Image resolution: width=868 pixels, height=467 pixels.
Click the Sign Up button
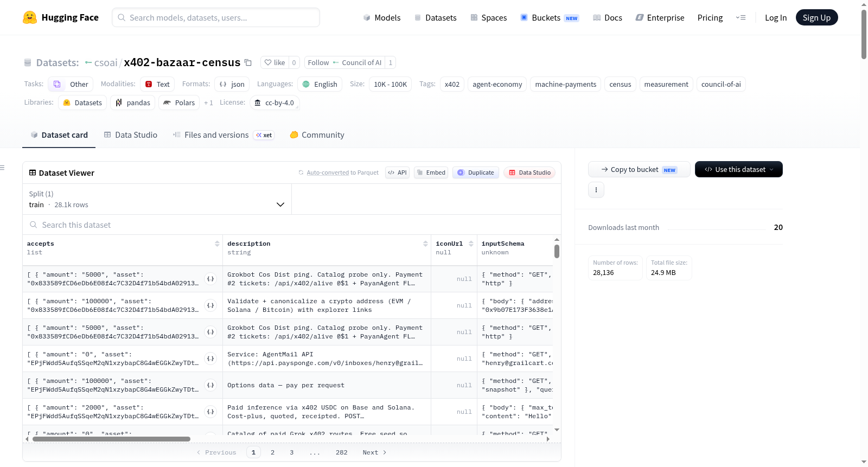point(816,17)
